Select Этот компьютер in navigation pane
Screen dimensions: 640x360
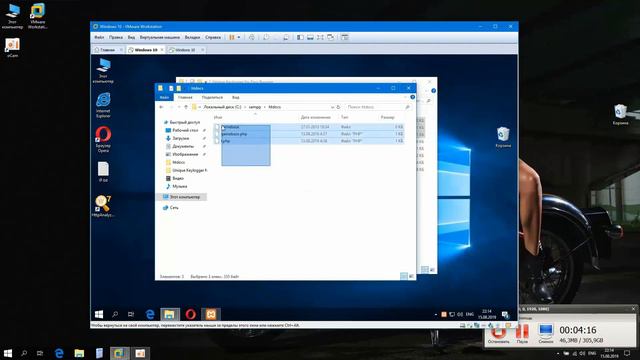182,197
